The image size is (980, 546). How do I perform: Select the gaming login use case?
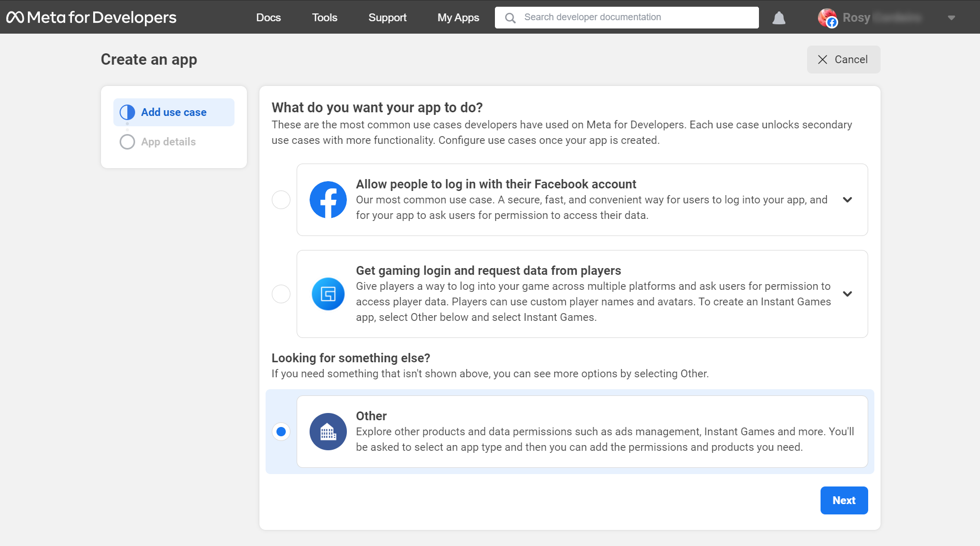[x=281, y=293]
